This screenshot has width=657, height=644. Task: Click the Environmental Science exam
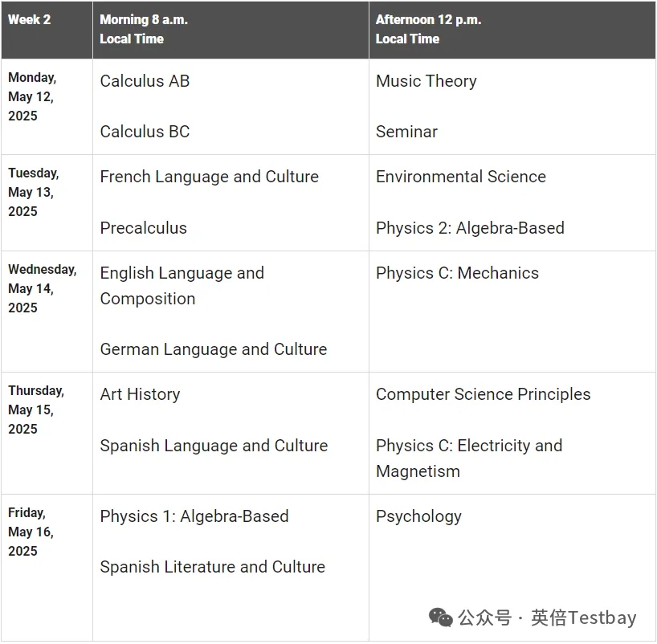point(460,177)
